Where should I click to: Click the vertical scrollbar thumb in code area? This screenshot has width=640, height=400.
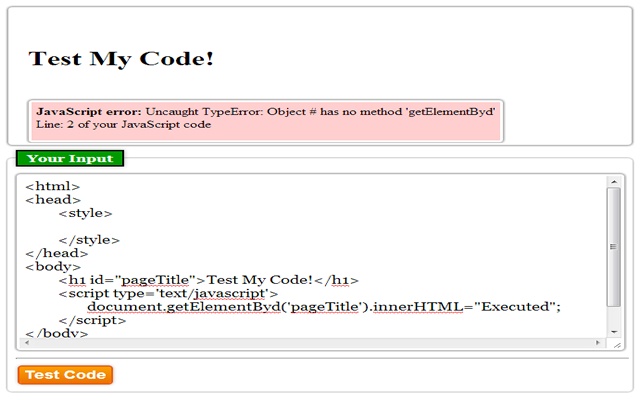tap(613, 247)
